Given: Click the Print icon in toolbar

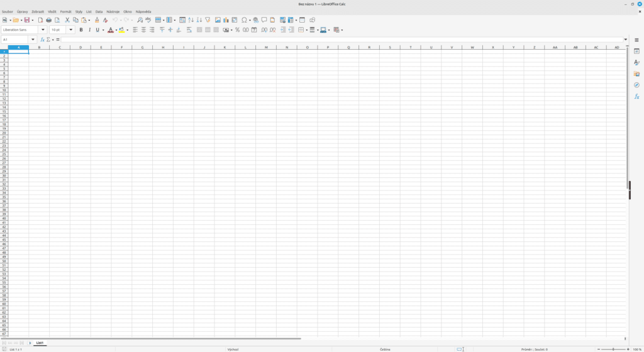Looking at the screenshot, I should (x=48, y=20).
